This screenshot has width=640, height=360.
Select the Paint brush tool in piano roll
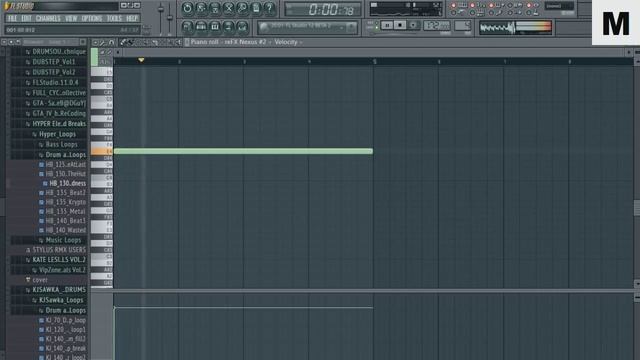(131, 42)
